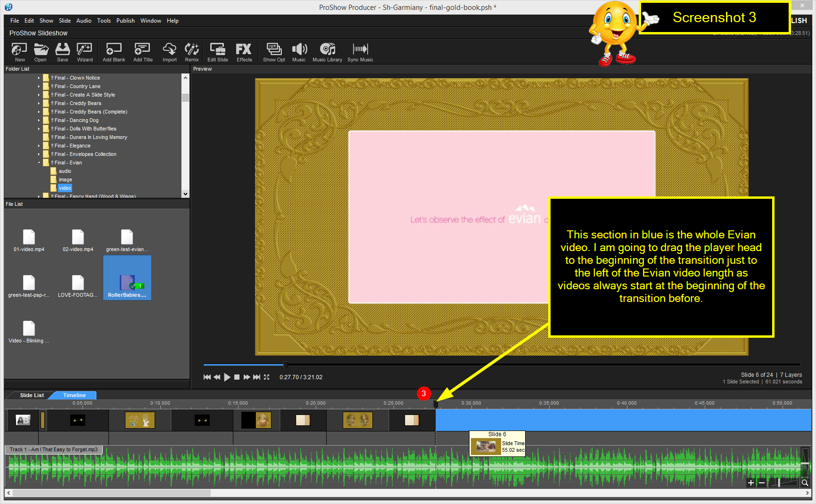Screen dimensions: 816x504
Task: Select the green-test-evian file
Action: [x=127, y=241]
